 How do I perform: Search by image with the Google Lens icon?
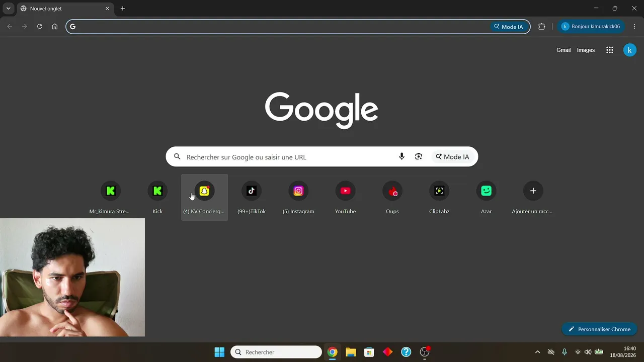tap(419, 157)
